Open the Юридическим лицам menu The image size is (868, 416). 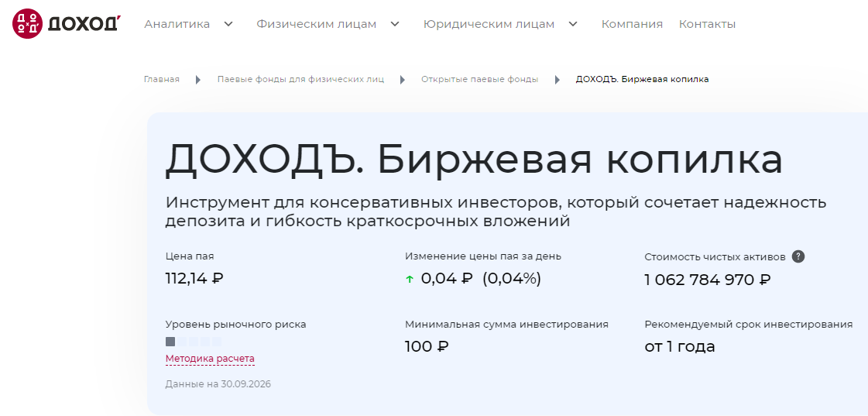coord(489,24)
